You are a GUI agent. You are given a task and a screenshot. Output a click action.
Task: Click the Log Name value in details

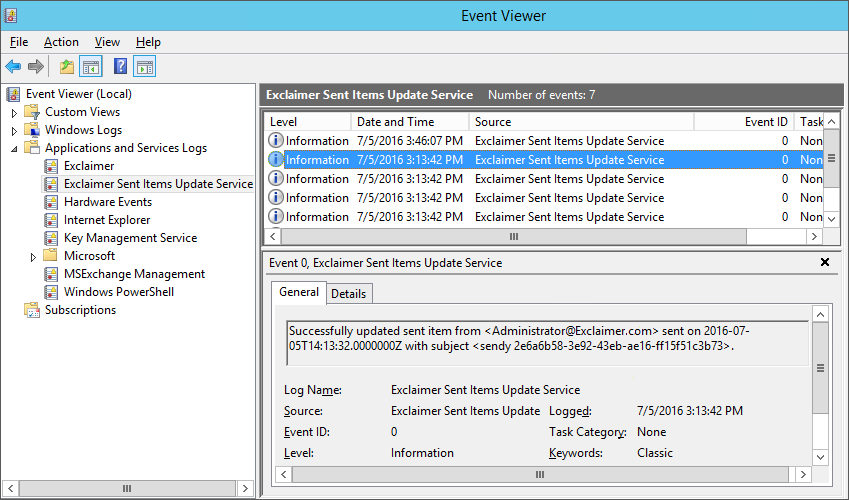click(485, 390)
